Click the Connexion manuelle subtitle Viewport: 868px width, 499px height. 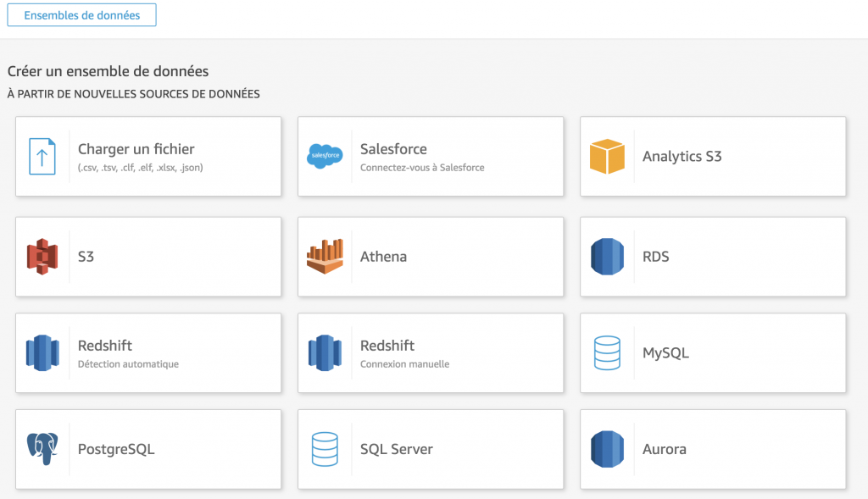404,364
